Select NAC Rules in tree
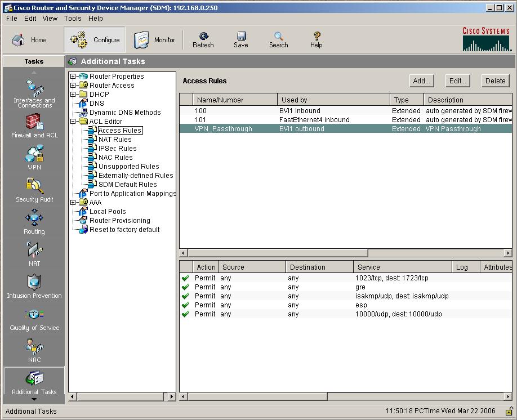 (x=115, y=158)
